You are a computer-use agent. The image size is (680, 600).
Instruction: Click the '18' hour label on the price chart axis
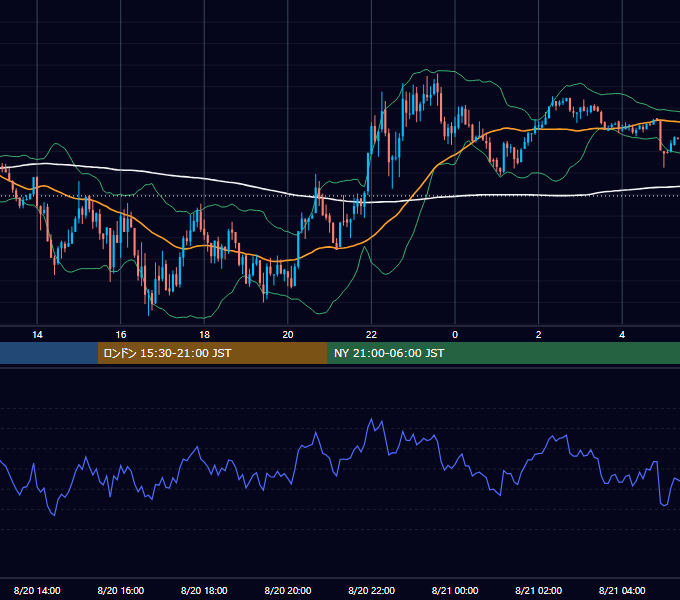point(204,335)
